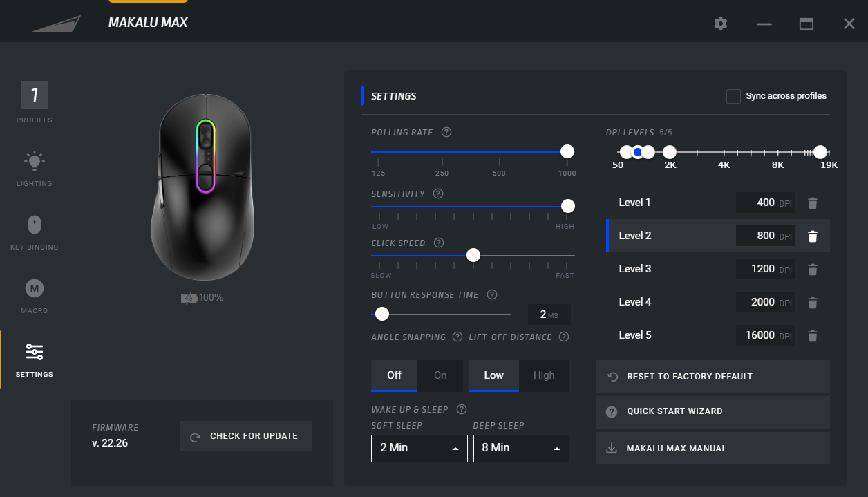Click the DPI LEVELS 5/5 label
The height and width of the screenshot is (497, 868).
pyautogui.click(x=639, y=132)
